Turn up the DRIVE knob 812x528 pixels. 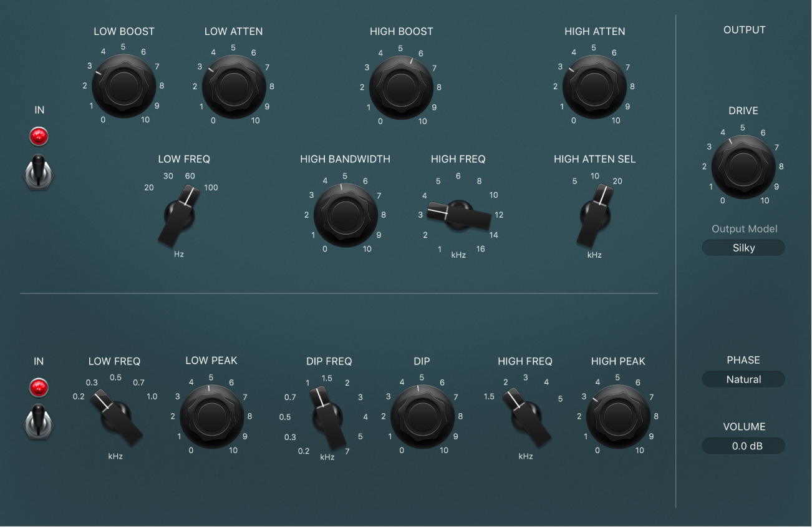pos(743,165)
